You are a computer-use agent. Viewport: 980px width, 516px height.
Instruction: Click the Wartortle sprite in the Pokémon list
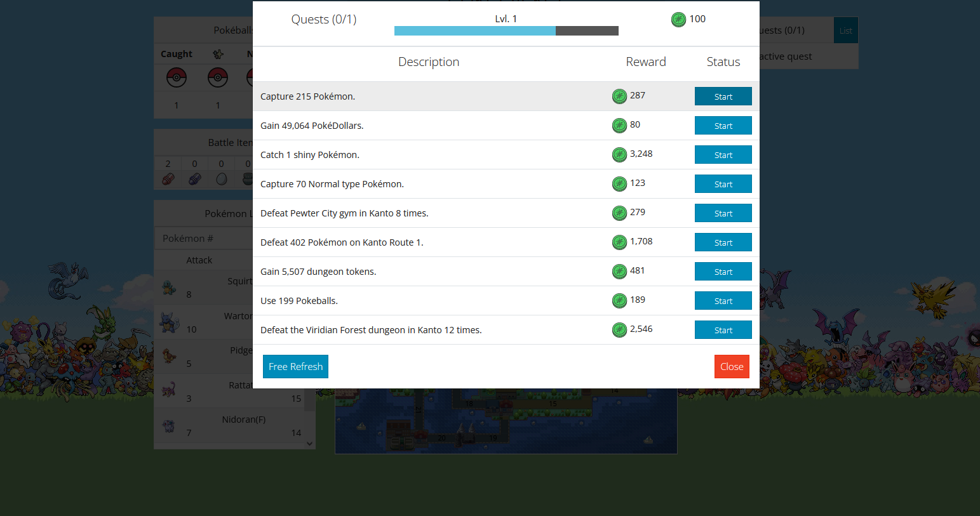point(168,321)
